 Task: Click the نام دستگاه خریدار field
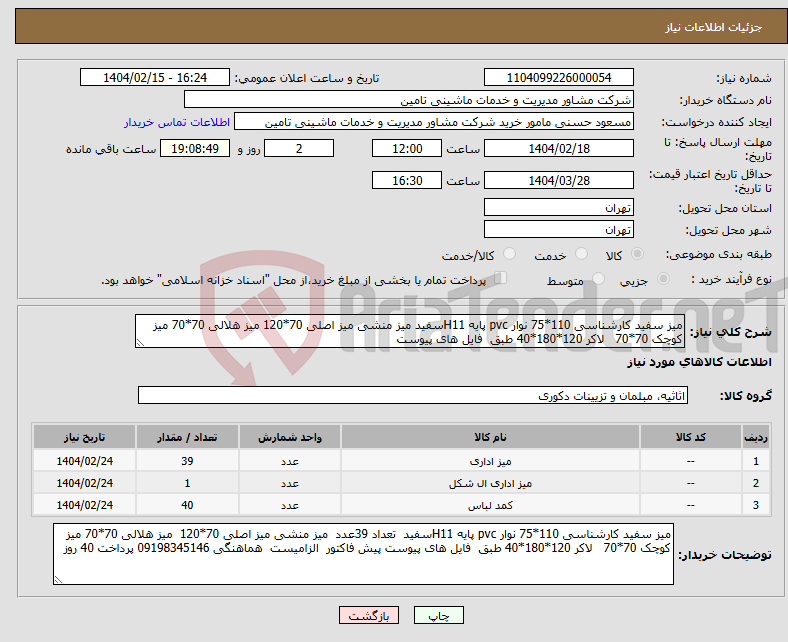(409, 100)
